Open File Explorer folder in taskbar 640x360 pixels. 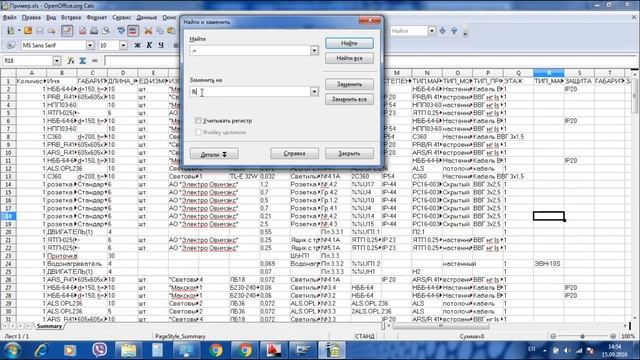(128, 350)
